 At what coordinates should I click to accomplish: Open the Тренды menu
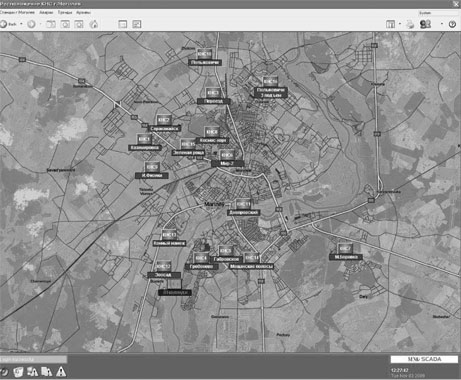tap(65, 13)
